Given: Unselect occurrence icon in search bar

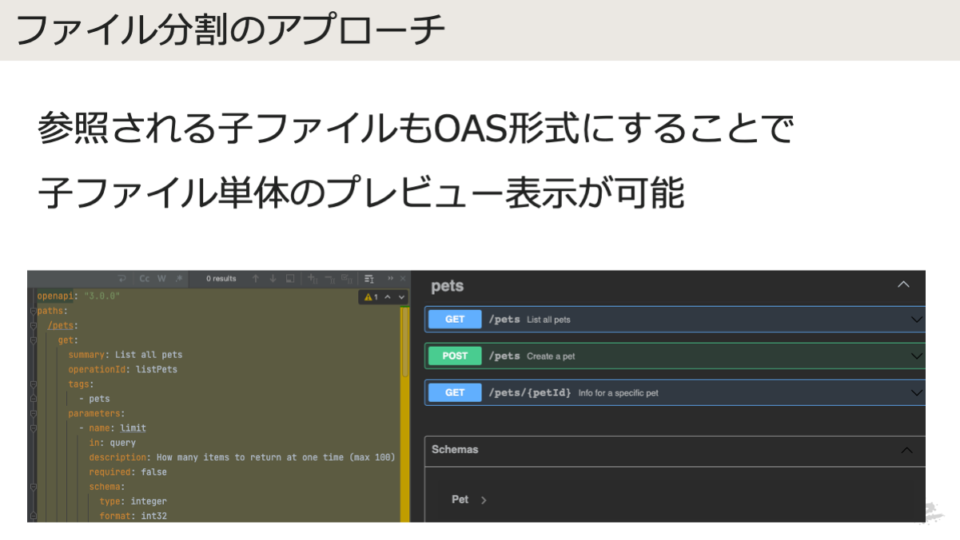Looking at the screenshot, I should (x=330, y=279).
